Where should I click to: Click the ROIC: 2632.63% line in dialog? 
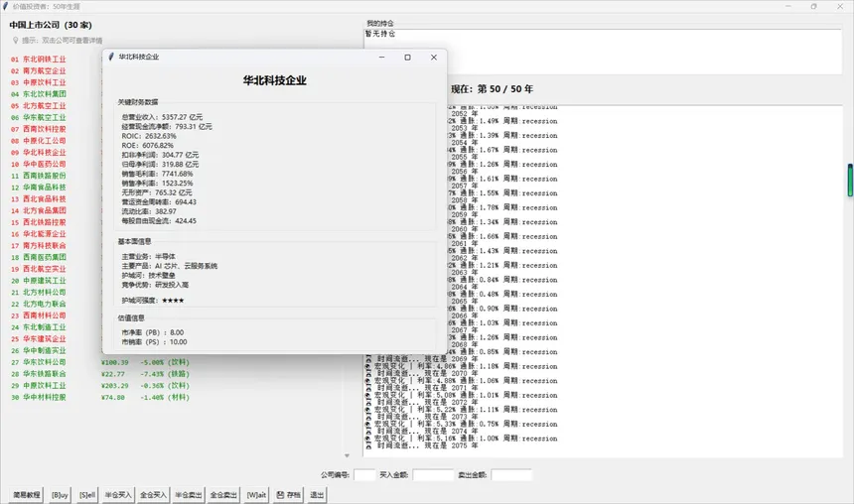pyautogui.click(x=149, y=136)
